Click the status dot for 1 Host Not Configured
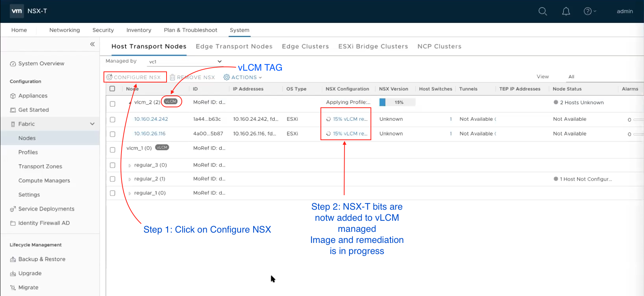This screenshot has width=644, height=296. point(556,179)
